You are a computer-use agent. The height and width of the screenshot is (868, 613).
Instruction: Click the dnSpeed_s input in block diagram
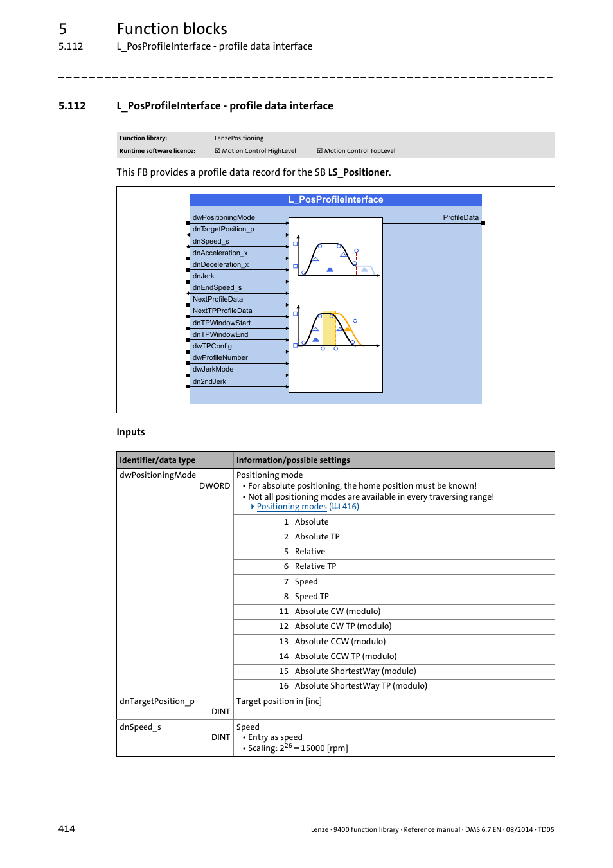211,241
